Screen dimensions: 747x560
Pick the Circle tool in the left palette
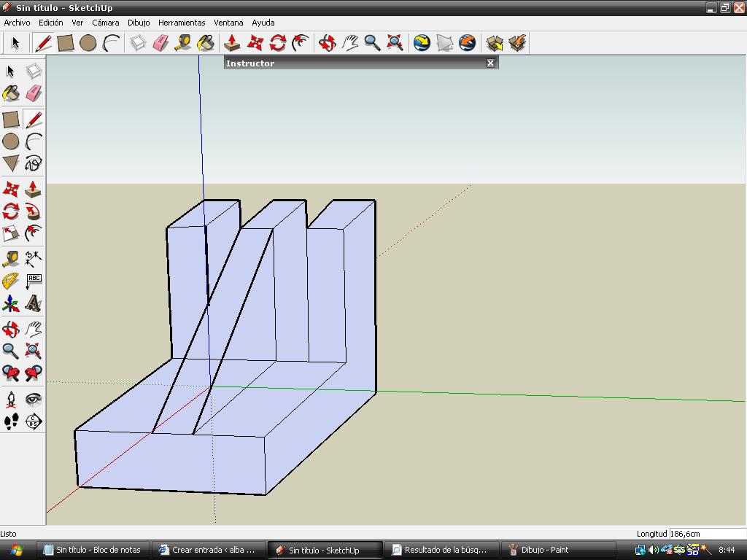10,141
